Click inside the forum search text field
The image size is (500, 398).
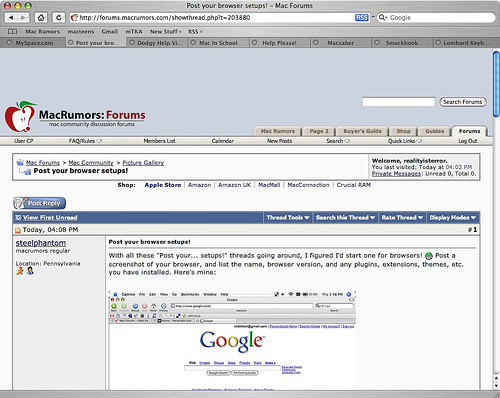(399, 102)
